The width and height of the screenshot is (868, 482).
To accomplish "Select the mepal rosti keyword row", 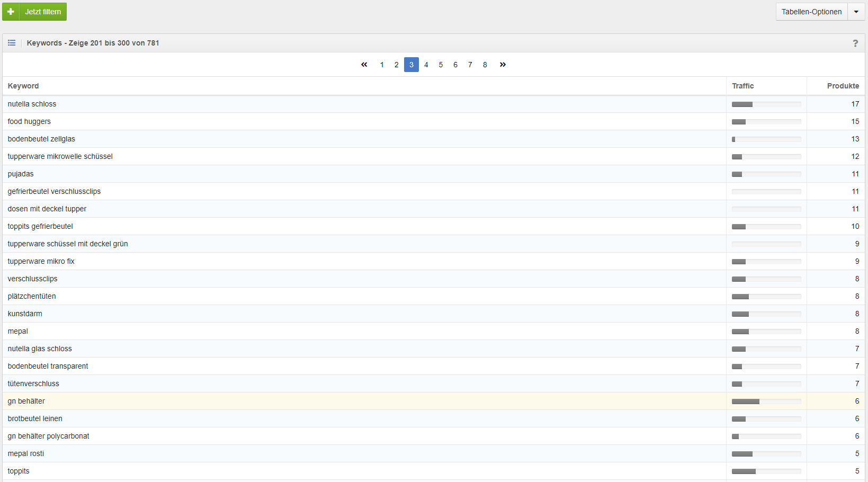I will (x=26, y=453).
